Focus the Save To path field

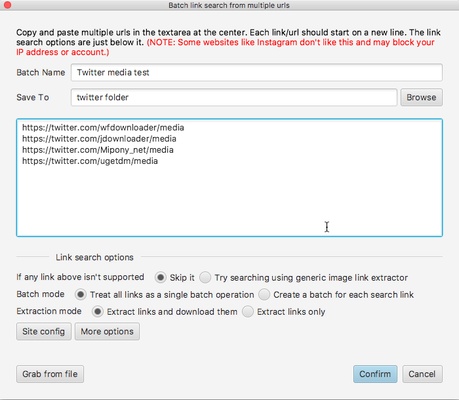(x=234, y=97)
